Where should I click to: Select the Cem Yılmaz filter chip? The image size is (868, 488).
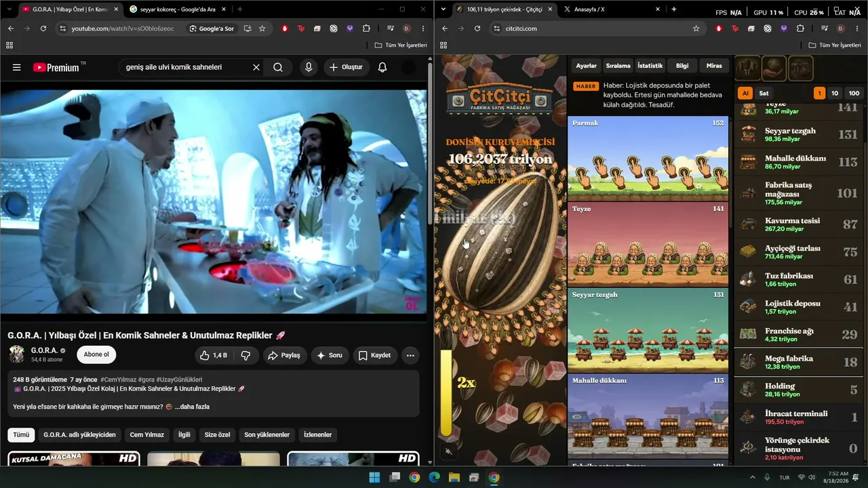click(x=147, y=434)
